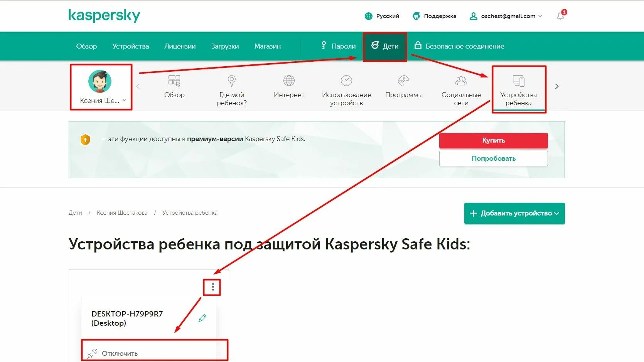Open the Добавить устройство dropdown button
Viewport: 644px width, 362px height.
pyautogui.click(x=514, y=213)
